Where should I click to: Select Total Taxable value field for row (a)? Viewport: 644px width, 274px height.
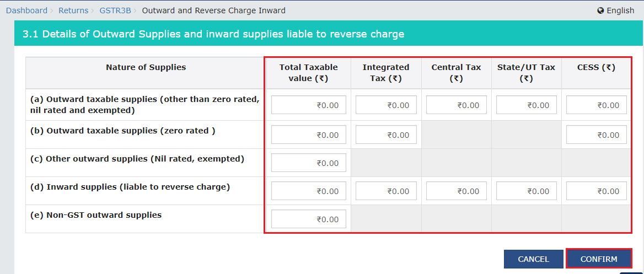point(308,105)
